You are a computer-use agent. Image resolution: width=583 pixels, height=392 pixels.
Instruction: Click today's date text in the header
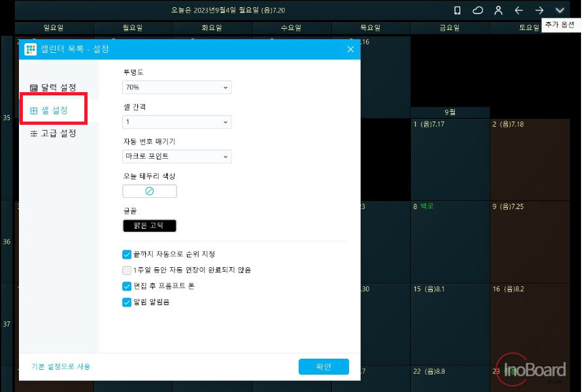(x=228, y=10)
